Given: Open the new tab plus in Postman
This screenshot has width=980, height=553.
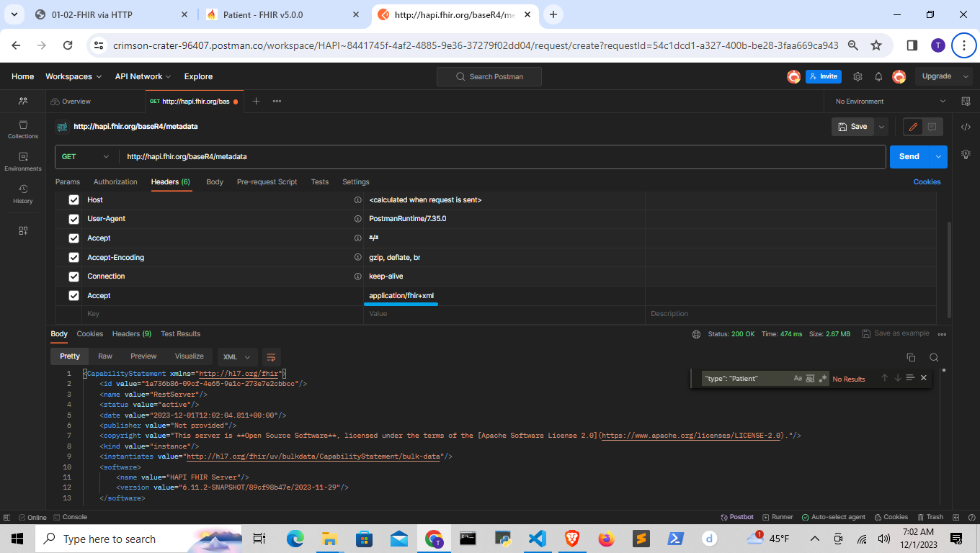Looking at the screenshot, I should coord(256,102).
